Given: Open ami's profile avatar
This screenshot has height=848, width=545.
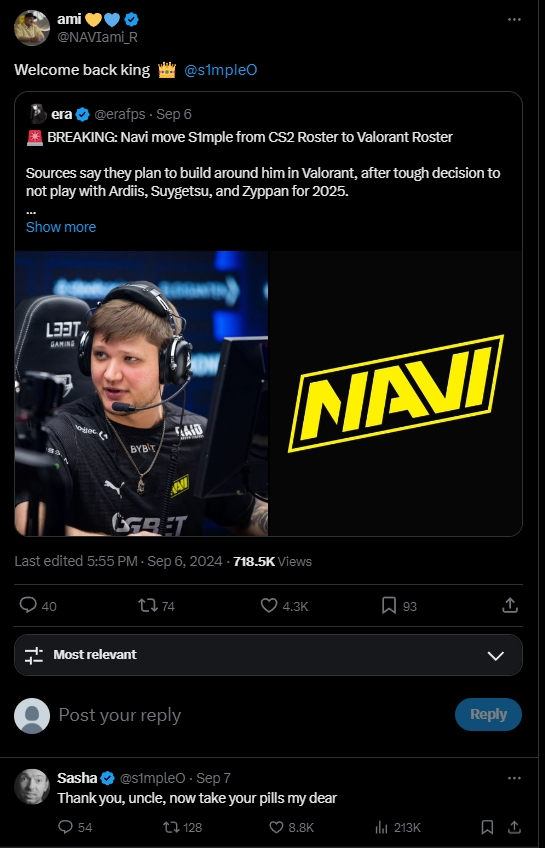Looking at the screenshot, I should click(32, 28).
